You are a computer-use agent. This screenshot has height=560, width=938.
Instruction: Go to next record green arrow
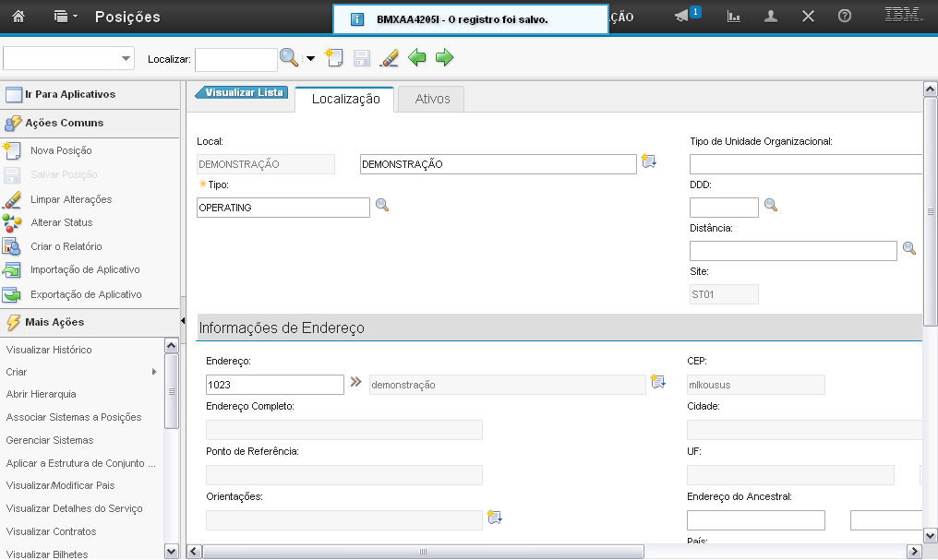coord(445,58)
